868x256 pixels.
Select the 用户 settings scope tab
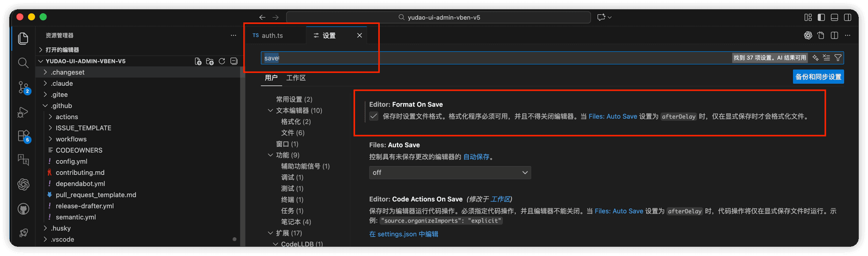pyautogui.click(x=271, y=78)
